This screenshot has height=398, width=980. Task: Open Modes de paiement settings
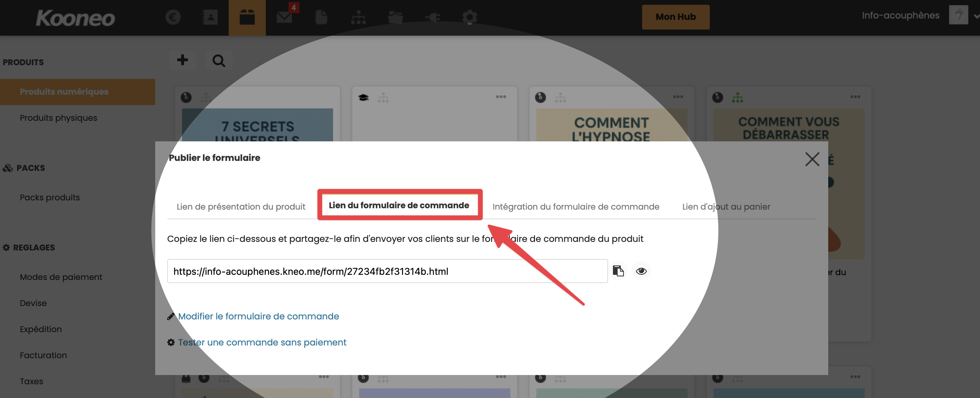(x=61, y=277)
